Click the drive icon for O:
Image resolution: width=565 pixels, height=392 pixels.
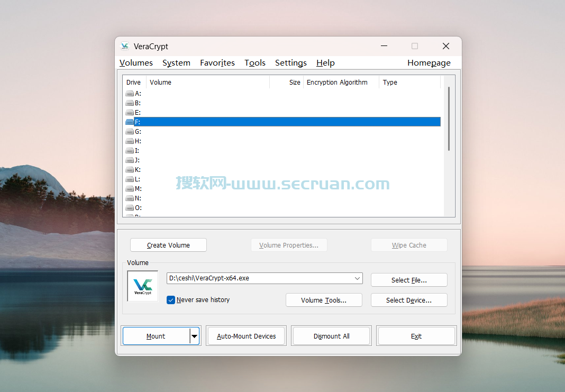tap(130, 207)
